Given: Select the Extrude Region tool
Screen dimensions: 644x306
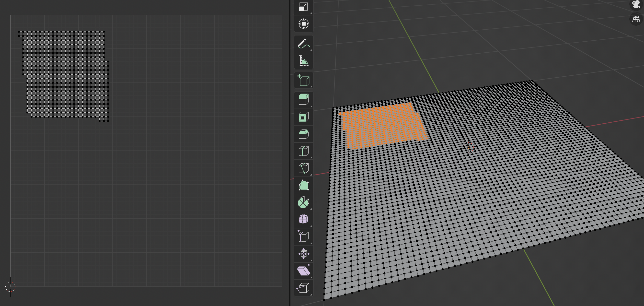Looking at the screenshot, I should 303,100.
